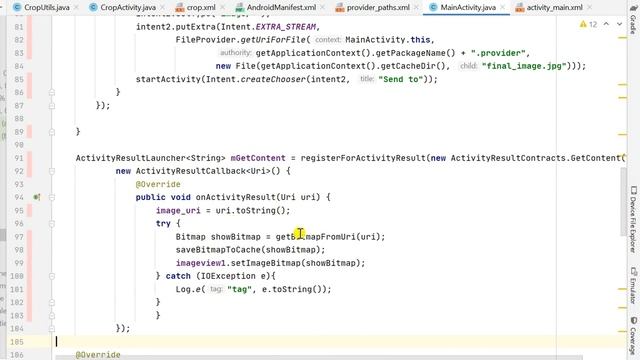Image resolution: width=640 pixels, height=360 pixels.
Task: Click the @Override annotation on line 93
Action: (x=158, y=184)
